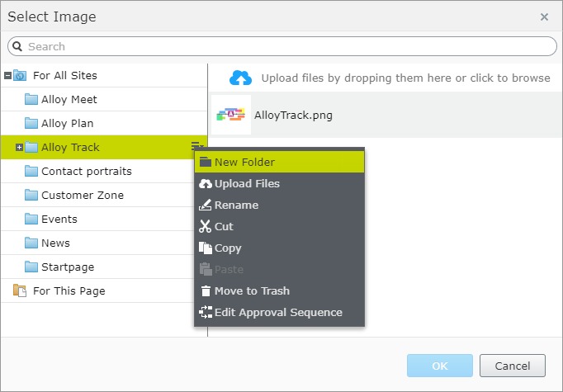Collapse the For All Sites tree node
Screen dimensions: 563x392
point(7,76)
